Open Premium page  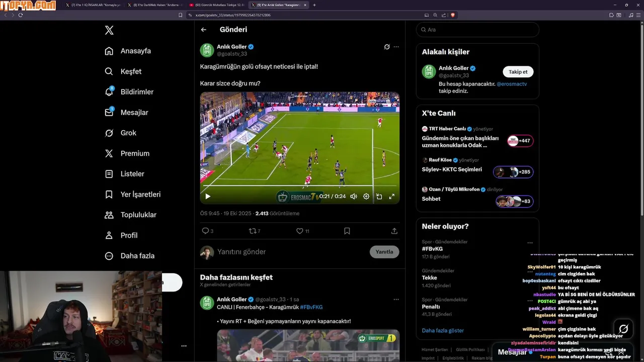127,153
